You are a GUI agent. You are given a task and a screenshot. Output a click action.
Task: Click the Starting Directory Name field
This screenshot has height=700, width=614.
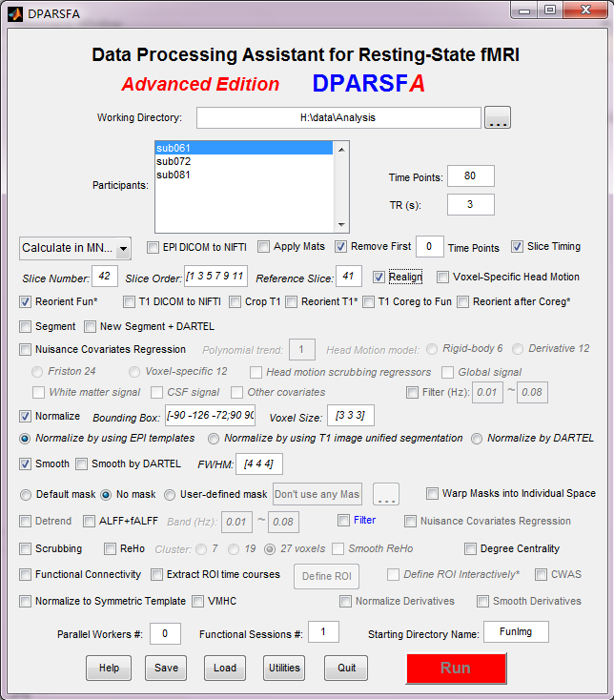pyautogui.click(x=517, y=631)
